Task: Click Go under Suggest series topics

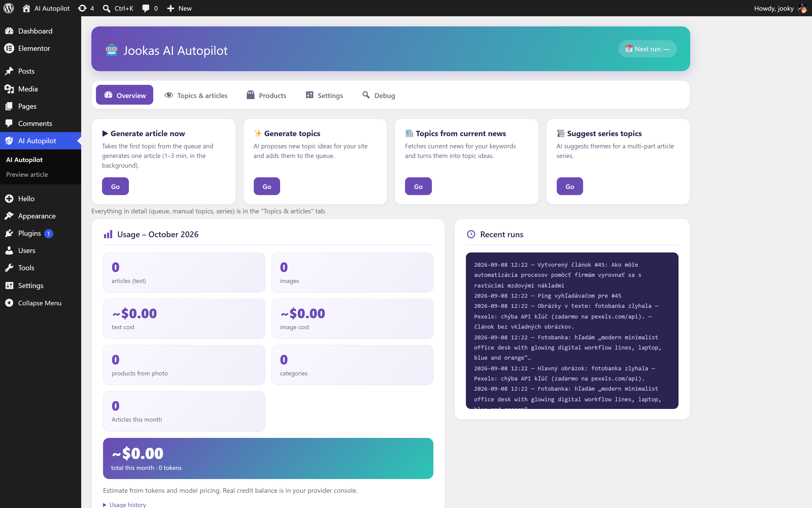Action: pyautogui.click(x=570, y=186)
